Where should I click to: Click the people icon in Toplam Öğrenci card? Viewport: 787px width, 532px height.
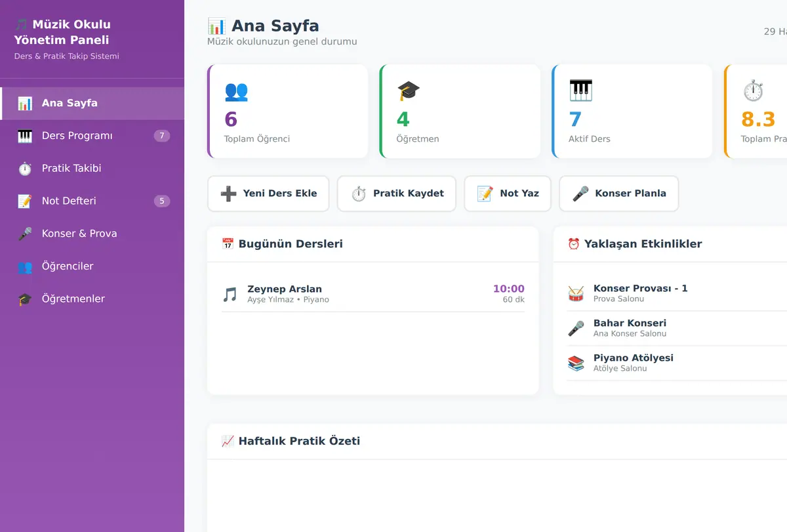click(236, 91)
